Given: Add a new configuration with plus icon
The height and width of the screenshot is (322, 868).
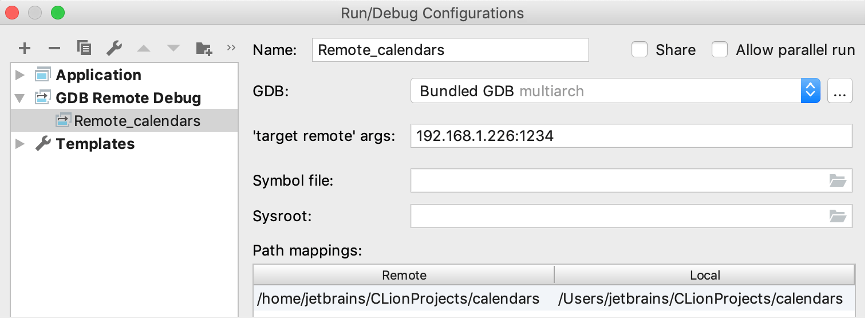Looking at the screenshot, I should 25,48.
